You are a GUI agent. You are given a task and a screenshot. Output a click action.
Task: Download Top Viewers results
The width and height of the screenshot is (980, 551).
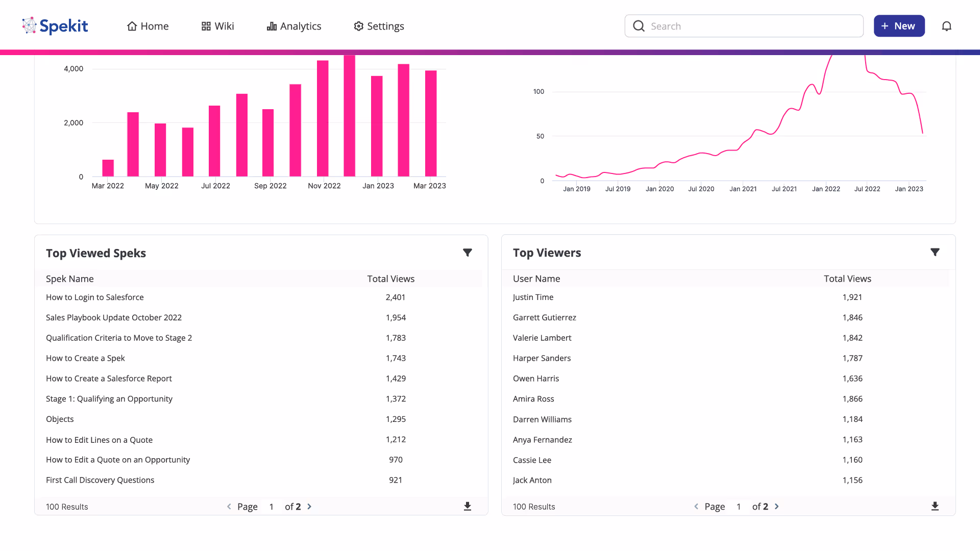pos(935,506)
